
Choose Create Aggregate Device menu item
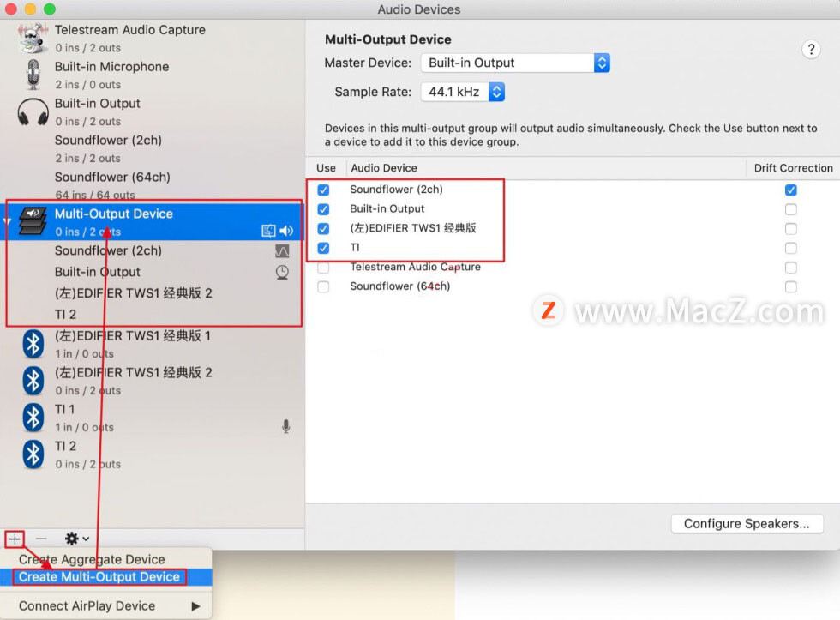92,559
